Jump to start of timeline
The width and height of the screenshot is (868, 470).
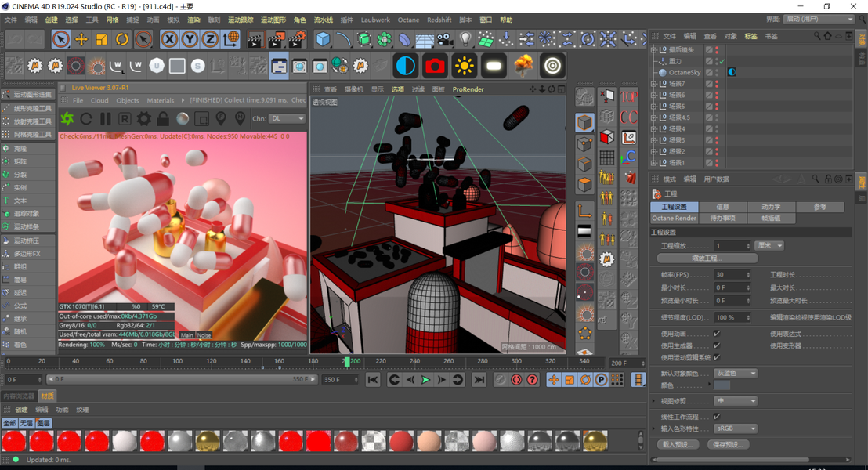coord(373,380)
